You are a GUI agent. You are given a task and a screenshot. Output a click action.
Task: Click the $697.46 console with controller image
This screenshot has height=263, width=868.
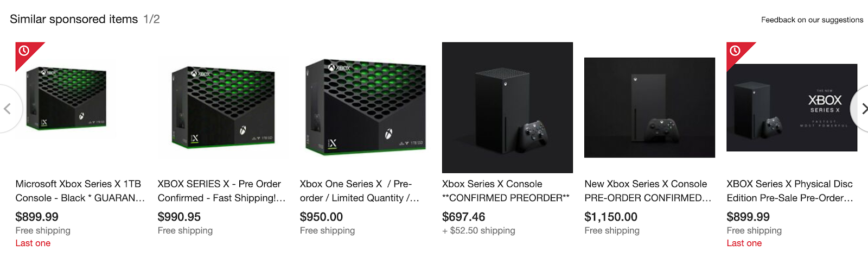pyautogui.click(x=507, y=108)
